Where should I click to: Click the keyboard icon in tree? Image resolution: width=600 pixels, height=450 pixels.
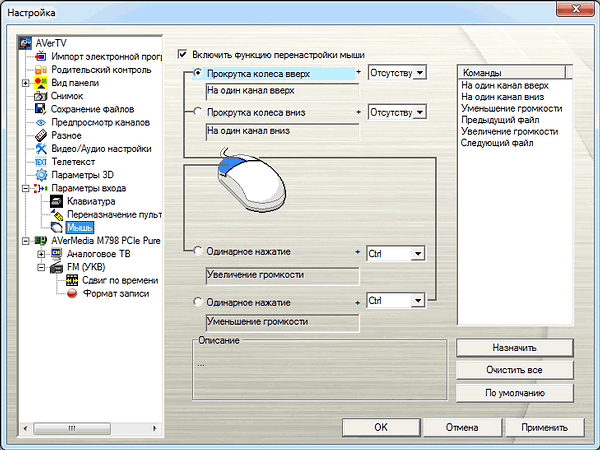pos(56,201)
